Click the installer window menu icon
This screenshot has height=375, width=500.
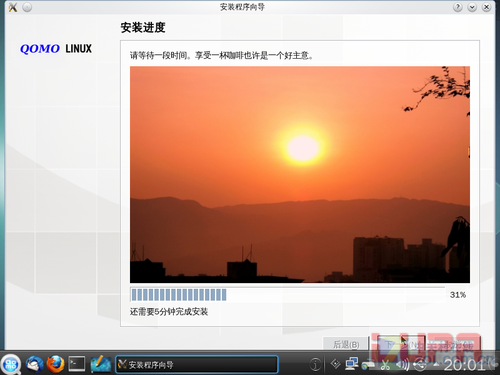[x=13, y=7]
